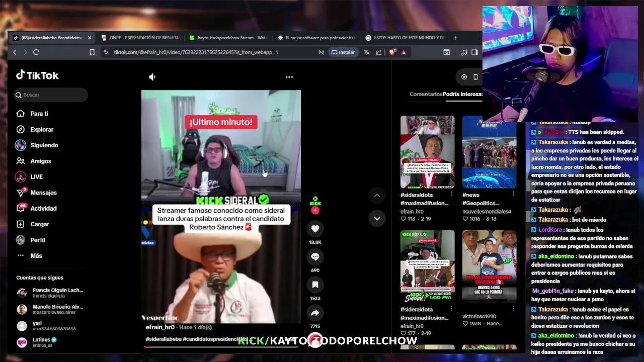Switch to ESTOY HARTO DE ESTE MUNDO tab
The width and height of the screenshot is (644, 362).
(405, 38)
